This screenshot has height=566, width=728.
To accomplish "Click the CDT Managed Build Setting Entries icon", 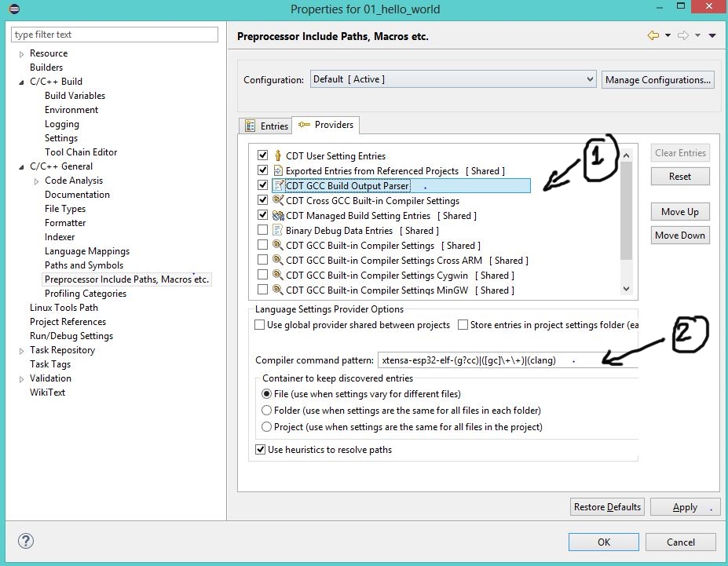I will tap(278, 216).
